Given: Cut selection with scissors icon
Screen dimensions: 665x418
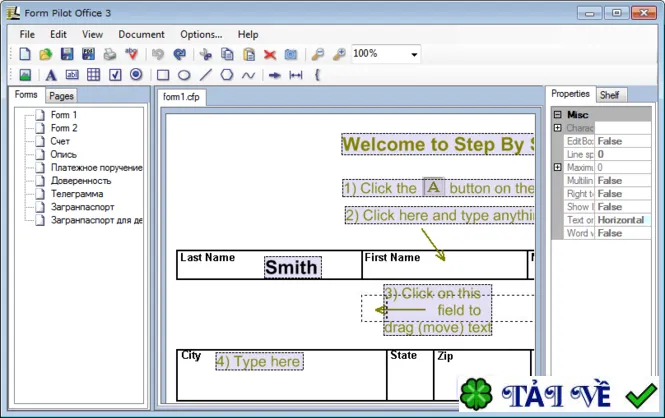Looking at the screenshot, I should click(206, 54).
